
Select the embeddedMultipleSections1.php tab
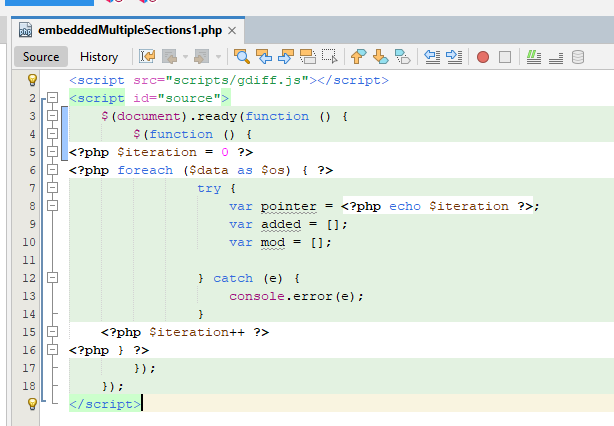click(x=130, y=30)
